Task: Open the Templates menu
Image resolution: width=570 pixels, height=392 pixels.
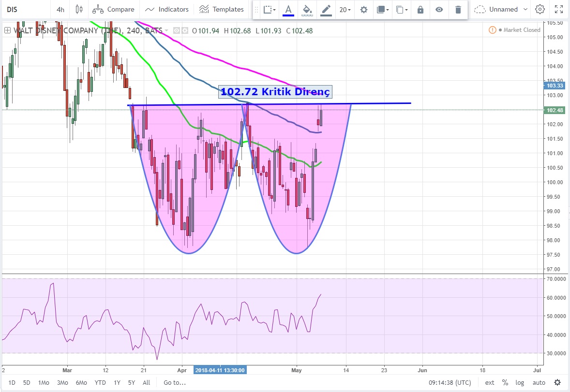Action: 221,9
